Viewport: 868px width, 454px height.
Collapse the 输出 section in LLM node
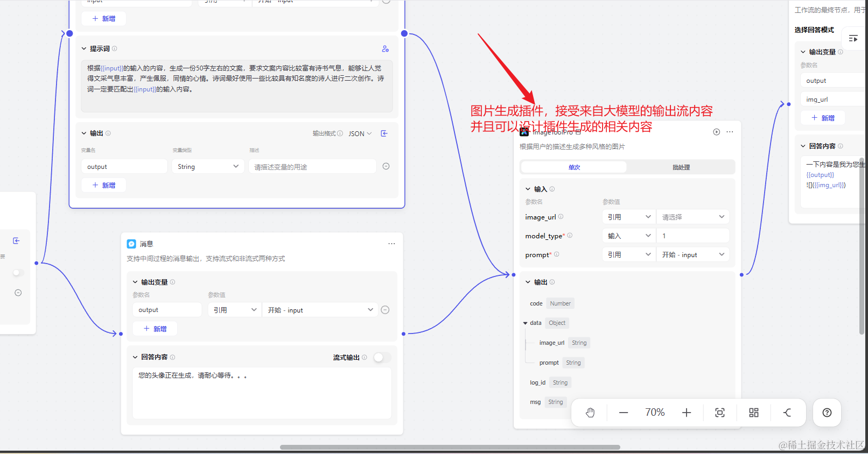pyautogui.click(x=84, y=133)
